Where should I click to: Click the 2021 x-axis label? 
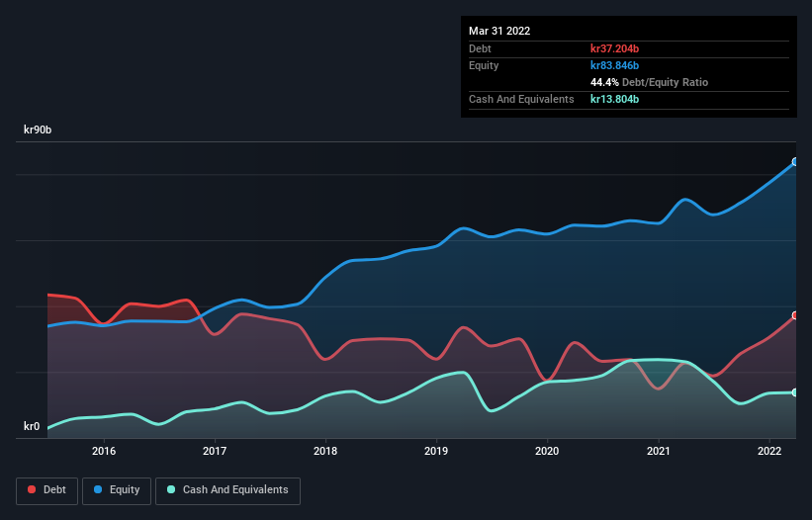coord(658,451)
